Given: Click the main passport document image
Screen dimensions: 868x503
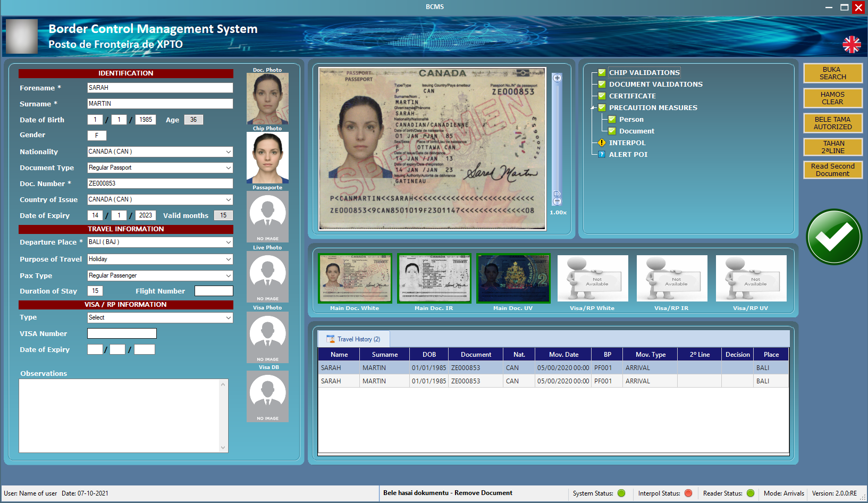Looking at the screenshot, I should pos(432,149).
